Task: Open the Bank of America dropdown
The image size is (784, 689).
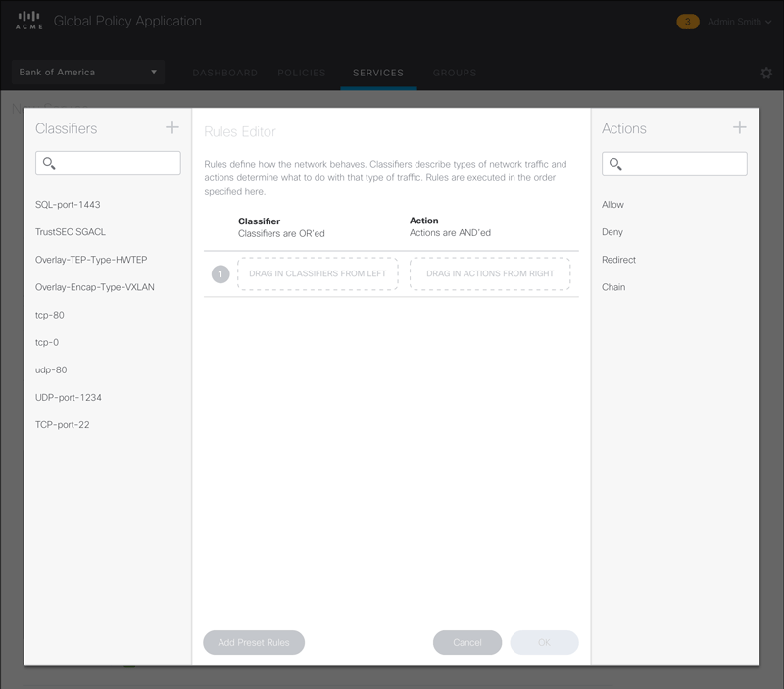Action: coord(87,73)
